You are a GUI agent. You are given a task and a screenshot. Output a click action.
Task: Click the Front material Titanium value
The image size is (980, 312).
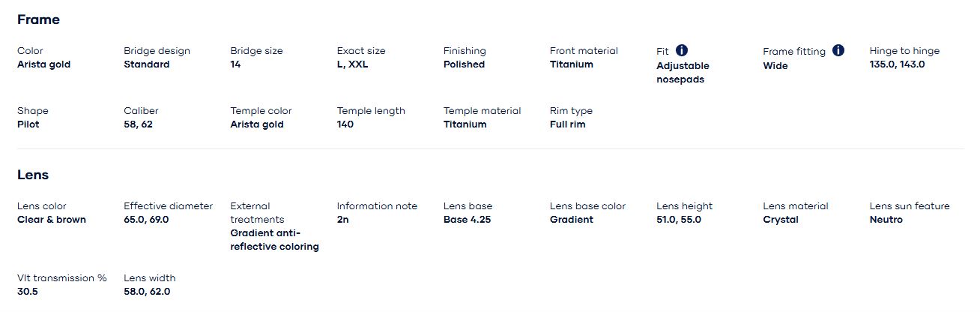(x=571, y=64)
